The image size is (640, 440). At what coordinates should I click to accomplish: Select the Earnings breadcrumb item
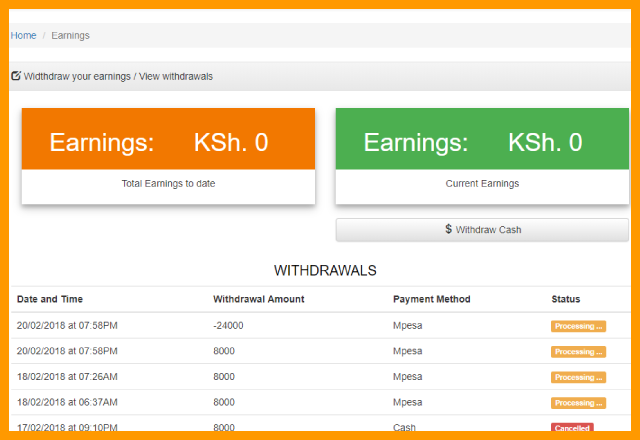(x=70, y=36)
